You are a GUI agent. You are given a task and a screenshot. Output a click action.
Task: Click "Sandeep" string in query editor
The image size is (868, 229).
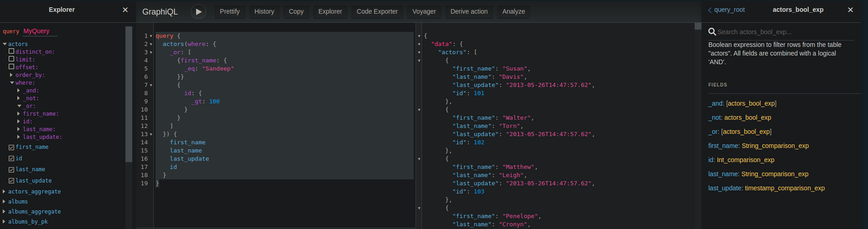[x=218, y=69]
